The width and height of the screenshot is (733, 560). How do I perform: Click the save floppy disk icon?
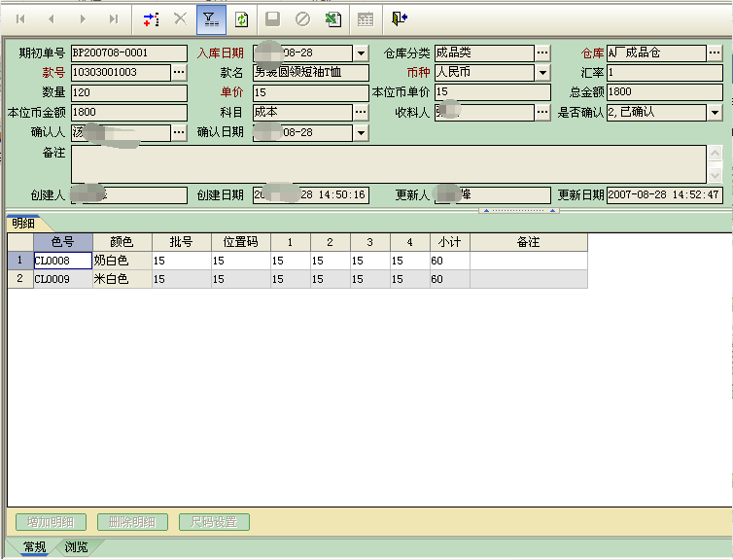click(x=273, y=18)
